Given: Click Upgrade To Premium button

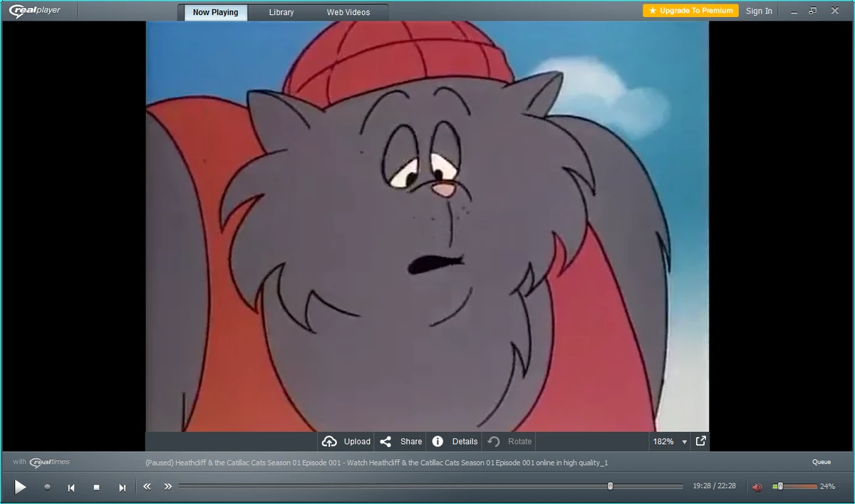Looking at the screenshot, I should 690,11.
